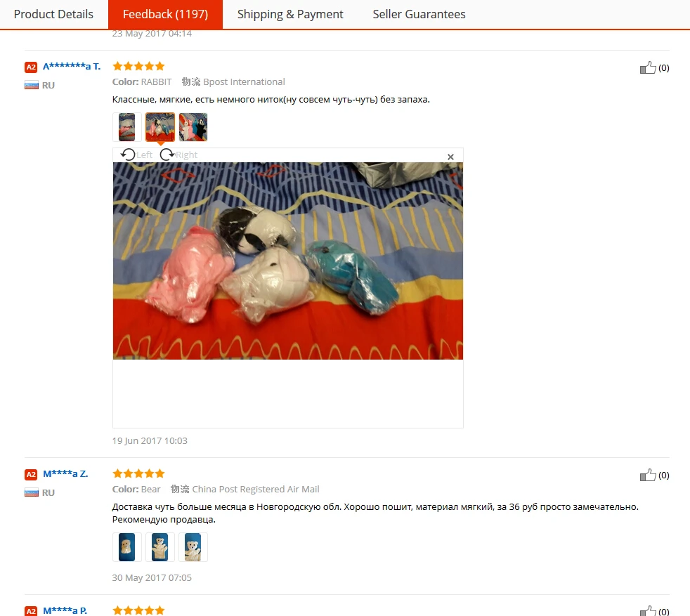Like the review by M****a P.
Screen dimensions: 690x616
coord(648,611)
